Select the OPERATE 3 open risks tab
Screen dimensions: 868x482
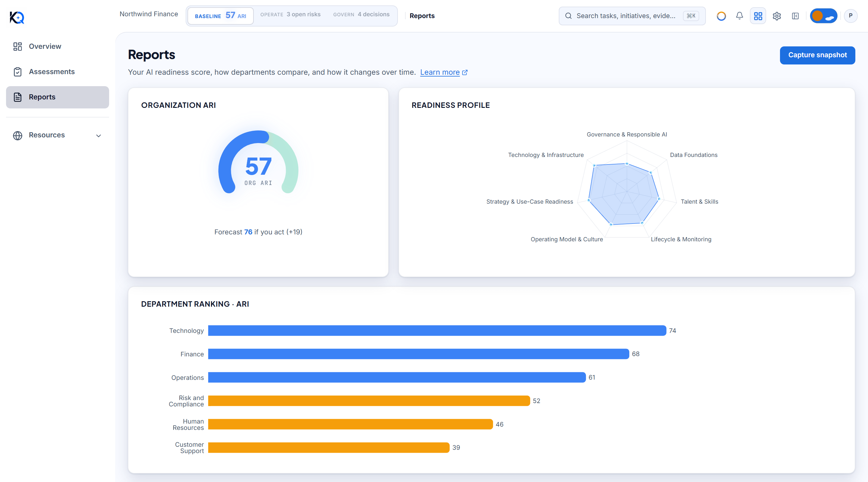(x=291, y=14)
